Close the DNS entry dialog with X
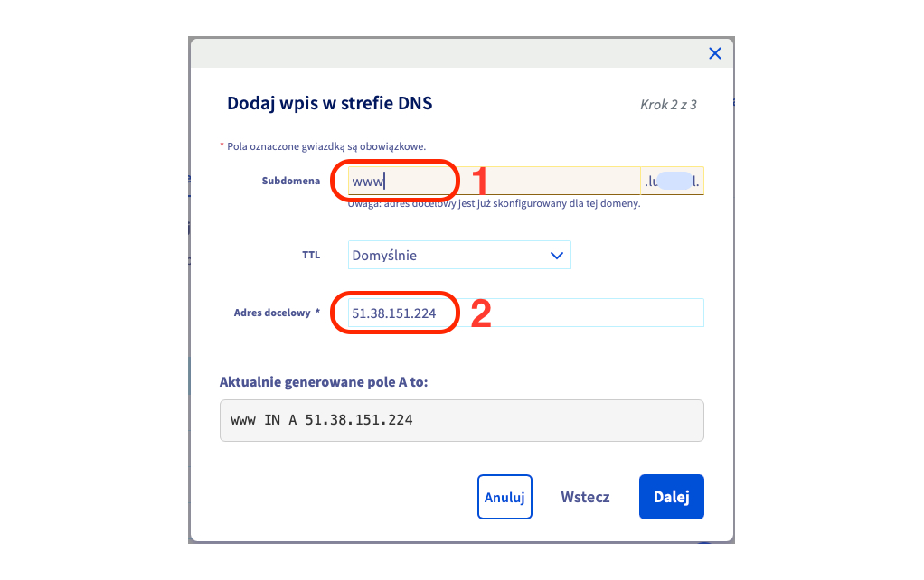Screen dimensions: 924x580 coord(714,53)
